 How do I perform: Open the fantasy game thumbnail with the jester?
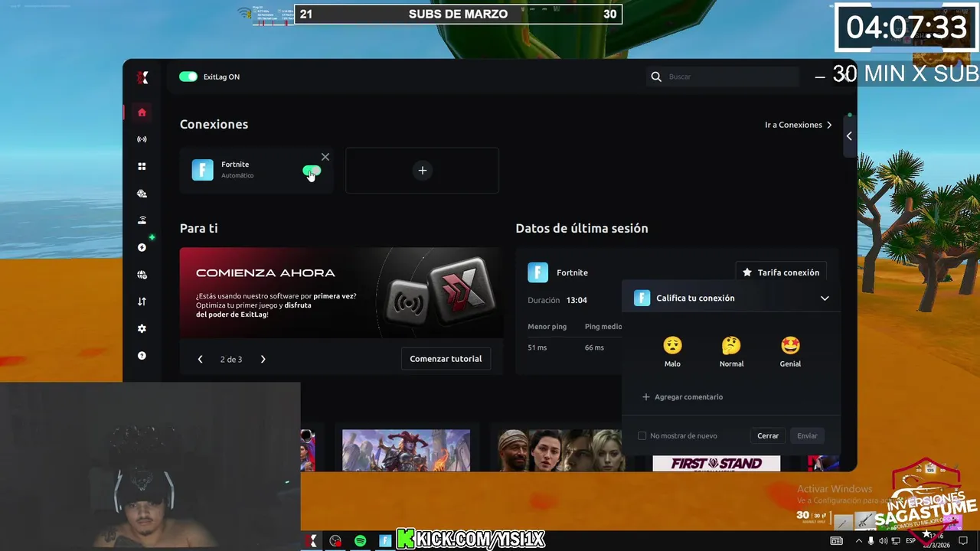[406, 450]
